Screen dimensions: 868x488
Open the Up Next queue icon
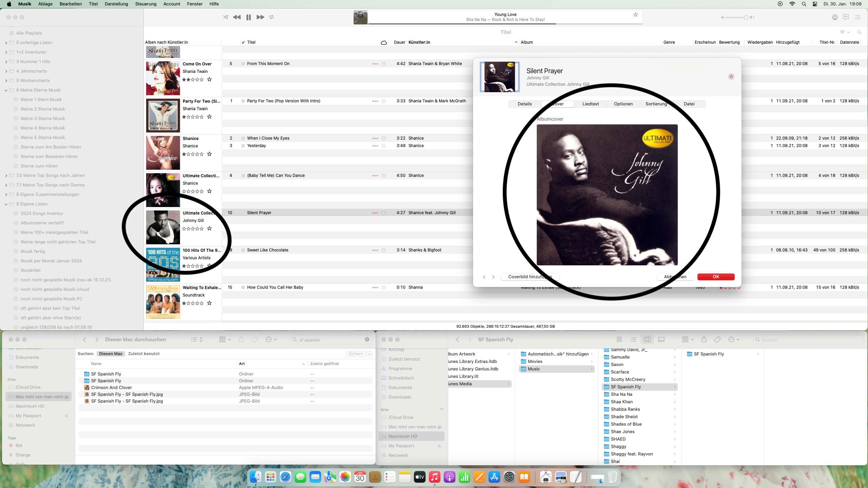click(x=857, y=17)
